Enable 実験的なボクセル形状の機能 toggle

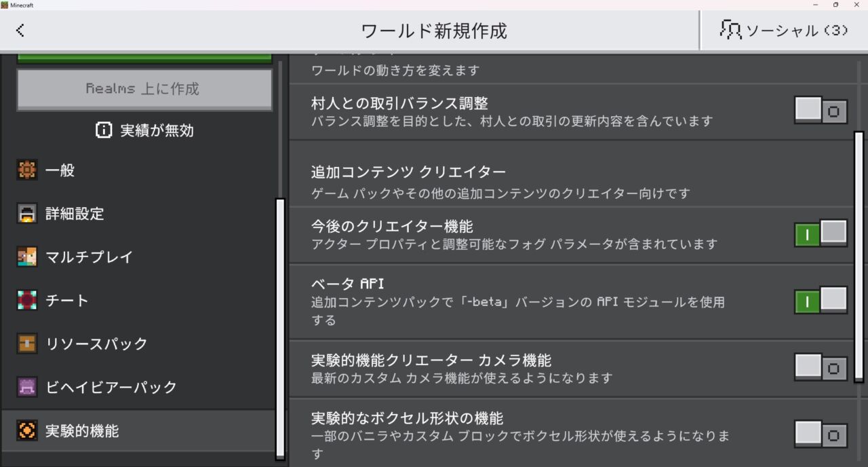[x=821, y=434]
